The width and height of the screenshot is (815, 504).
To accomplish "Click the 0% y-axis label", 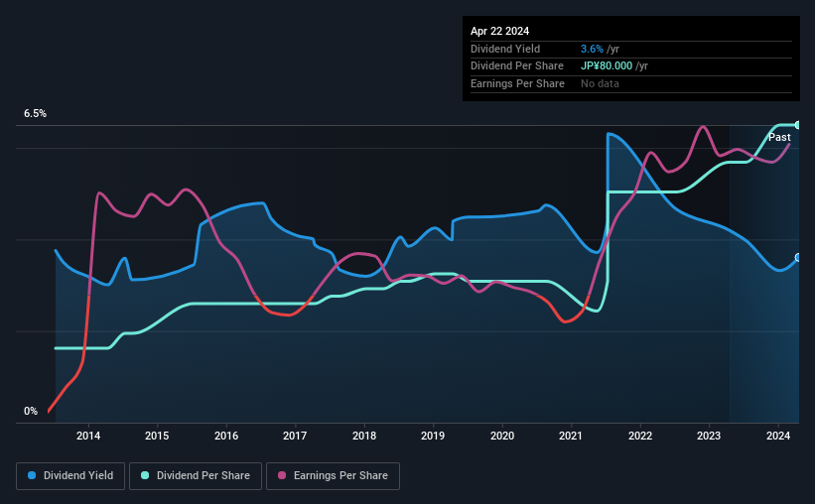I will coord(31,411).
